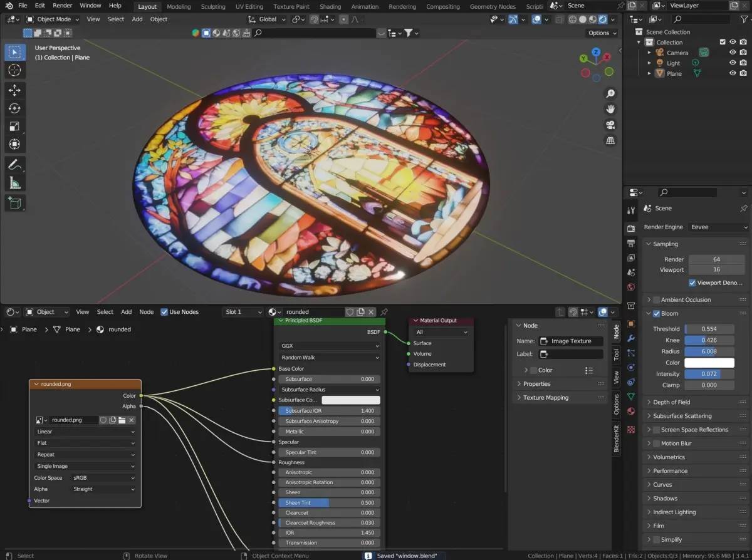
Task: Disable the Bloom checkbox
Action: pyautogui.click(x=657, y=314)
